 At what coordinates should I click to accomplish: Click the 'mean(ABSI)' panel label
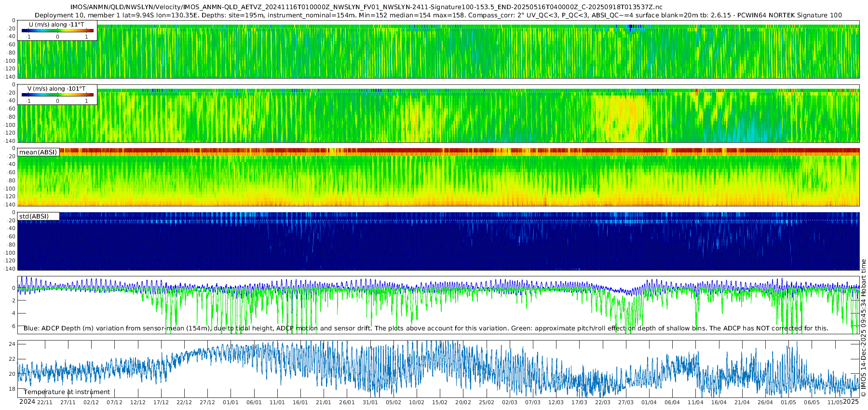pos(38,152)
